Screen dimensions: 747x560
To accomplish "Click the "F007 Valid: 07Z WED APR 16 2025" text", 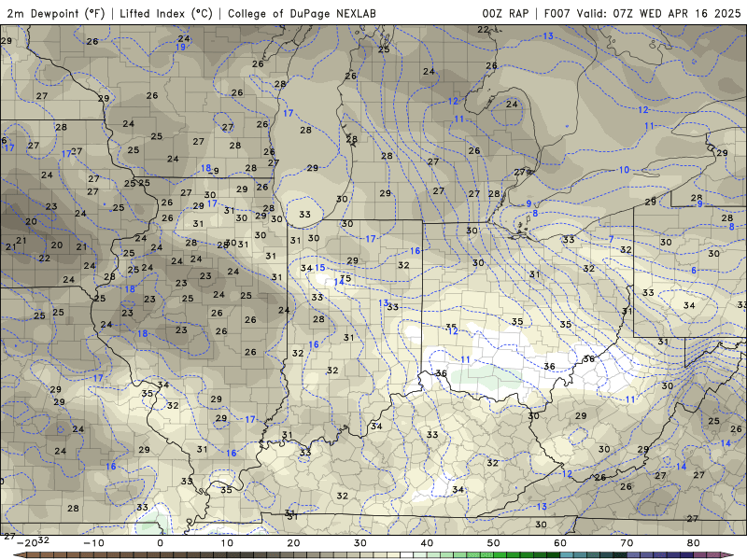I will 642,13.
